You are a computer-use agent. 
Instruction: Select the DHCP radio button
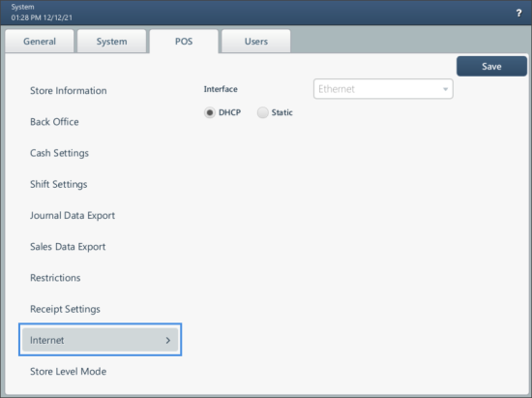(x=210, y=112)
